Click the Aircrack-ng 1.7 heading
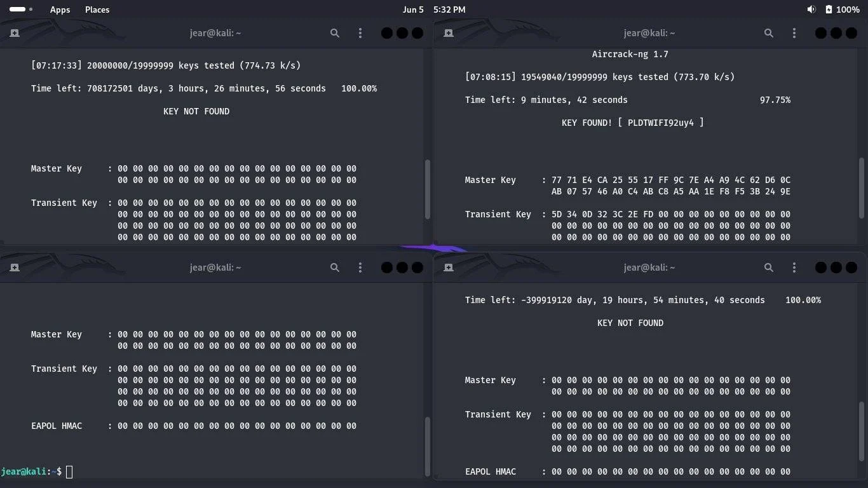This screenshot has height=488, width=868. tap(630, 54)
